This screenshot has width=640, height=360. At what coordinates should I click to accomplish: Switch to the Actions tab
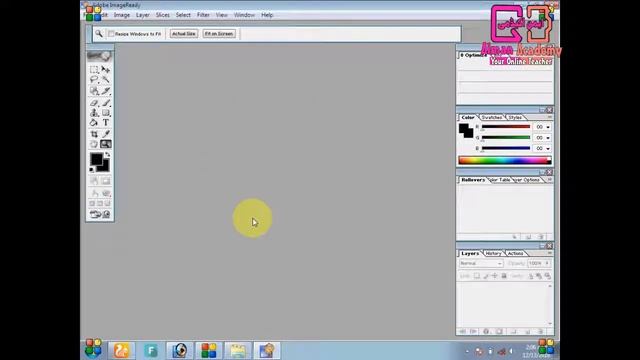point(515,253)
